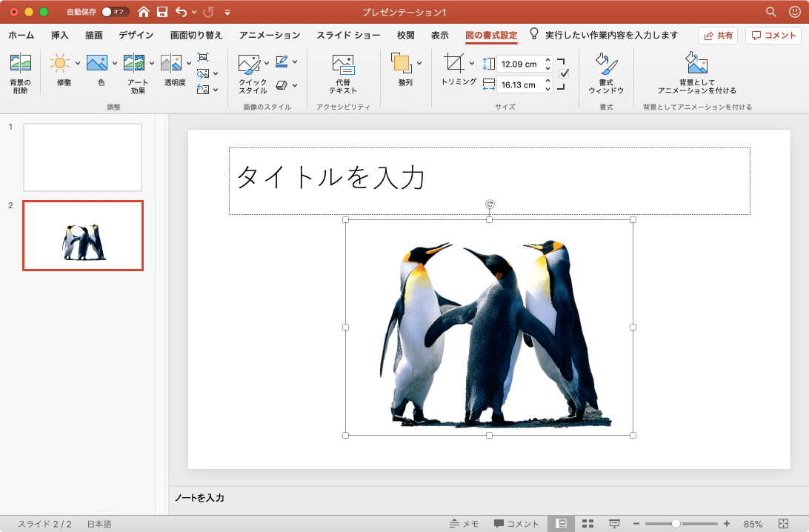Toggle the AutoSave (自動保存) switch

115,12
